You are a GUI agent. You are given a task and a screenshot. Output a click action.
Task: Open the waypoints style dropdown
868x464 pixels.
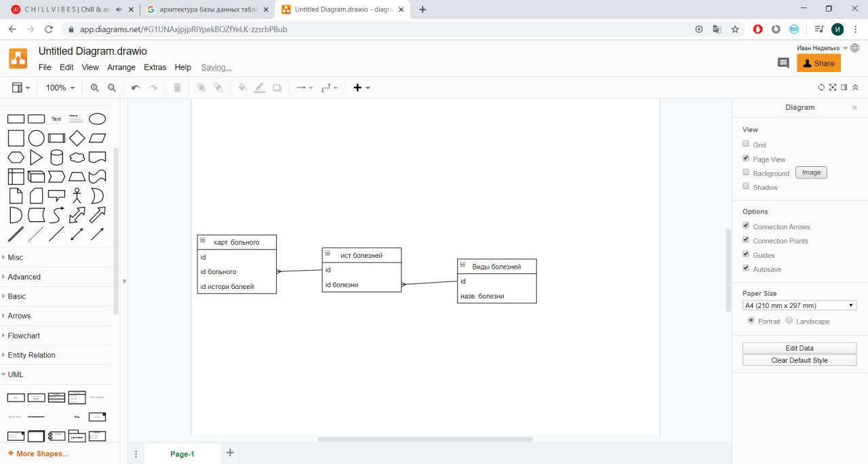[x=330, y=88]
